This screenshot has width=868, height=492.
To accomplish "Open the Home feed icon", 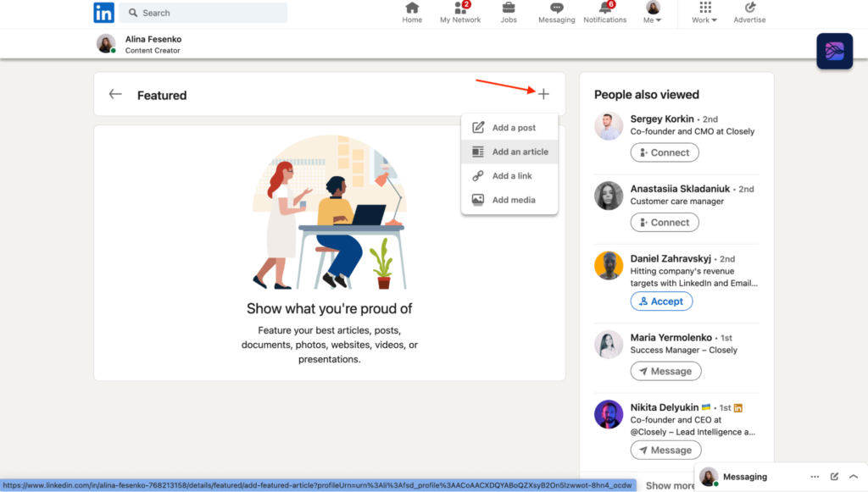I will click(x=412, y=8).
